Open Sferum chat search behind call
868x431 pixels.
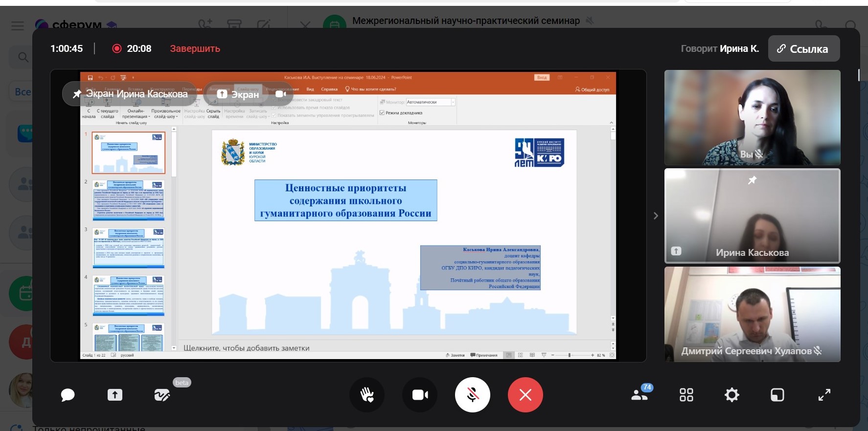tap(23, 57)
